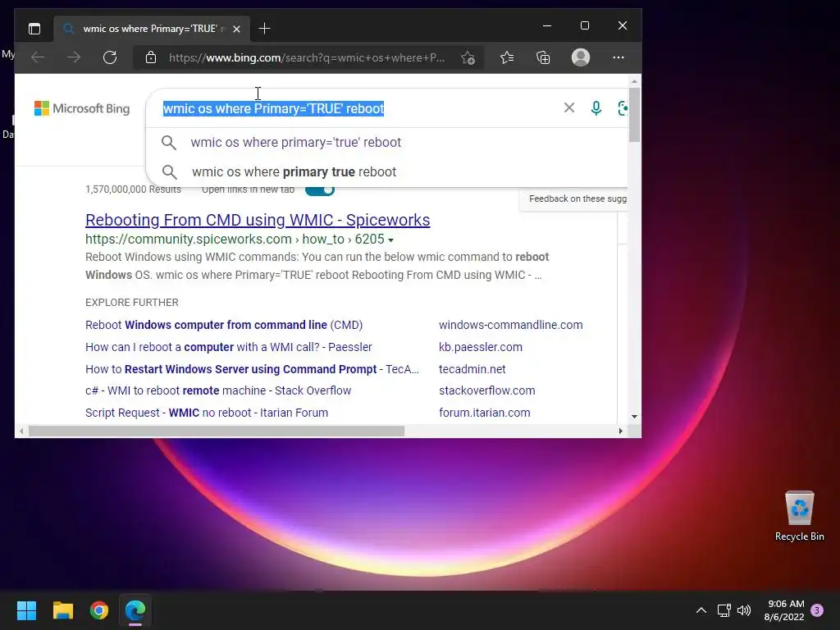The image size is (840, 630).
Task: Click windows-commandline.com text
Action: pyautogui.click(x=510, y=325)
